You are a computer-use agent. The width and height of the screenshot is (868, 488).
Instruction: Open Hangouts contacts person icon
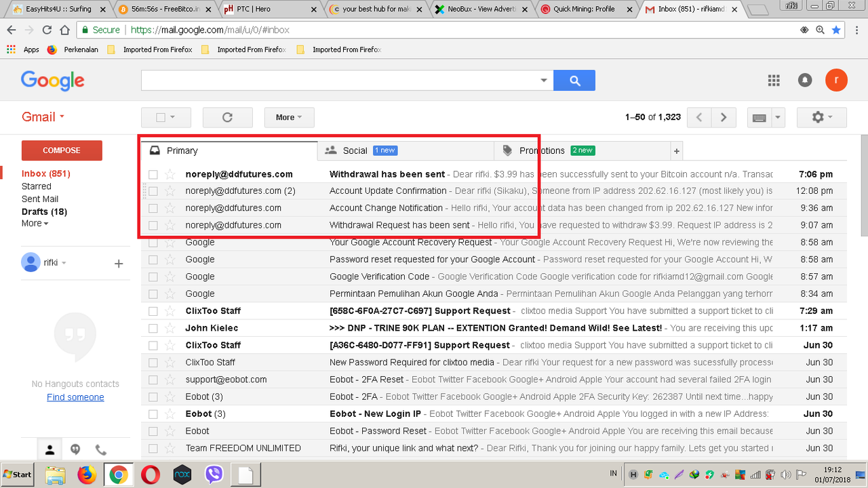(50, 449)
